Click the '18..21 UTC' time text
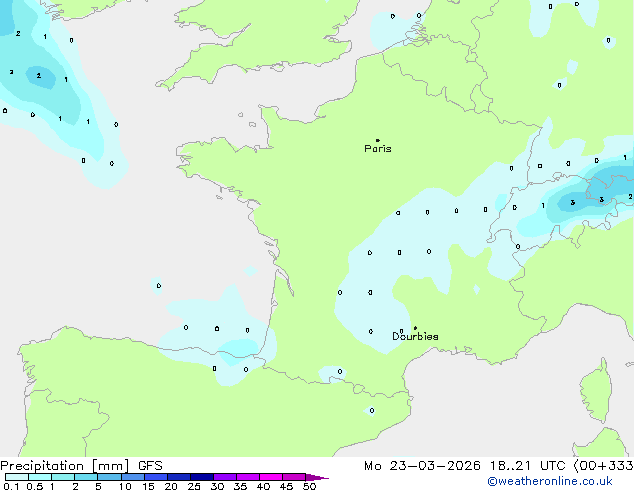The width and height of the screenshot is (634, 490). 527,466
